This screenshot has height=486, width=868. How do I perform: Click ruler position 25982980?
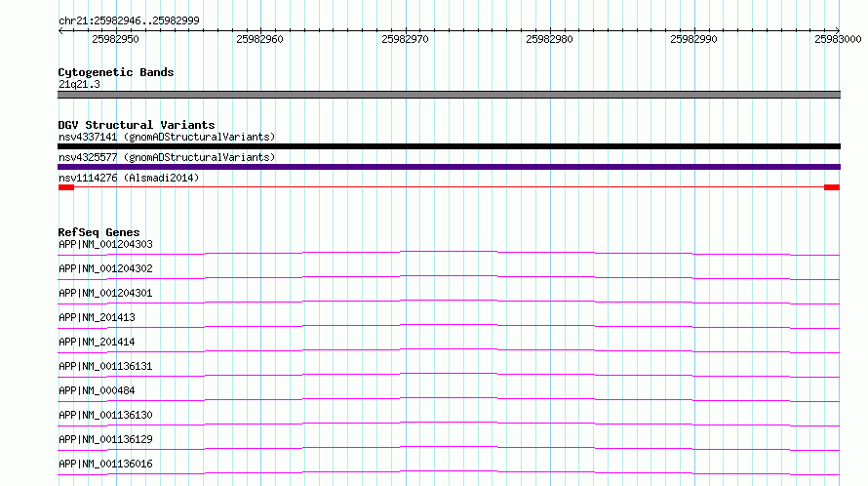click(549, 39)
